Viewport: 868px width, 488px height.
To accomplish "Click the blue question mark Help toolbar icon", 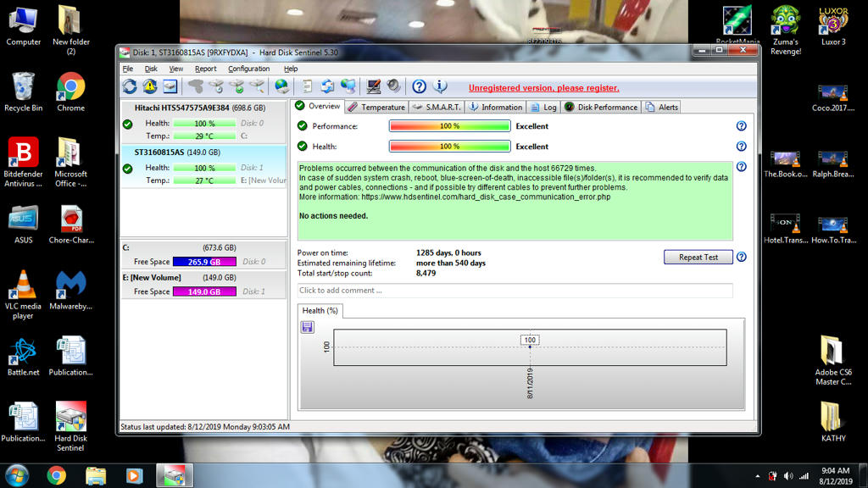I will (x=419, y=86).
